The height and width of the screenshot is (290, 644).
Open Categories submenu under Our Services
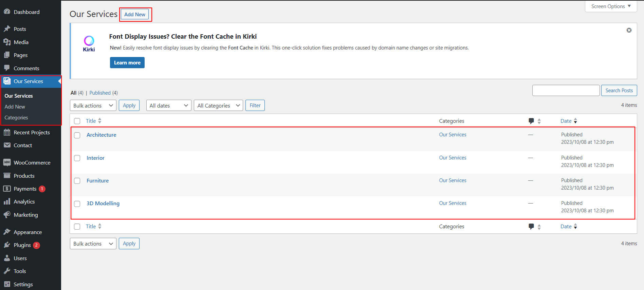click(x=16, y=118)
